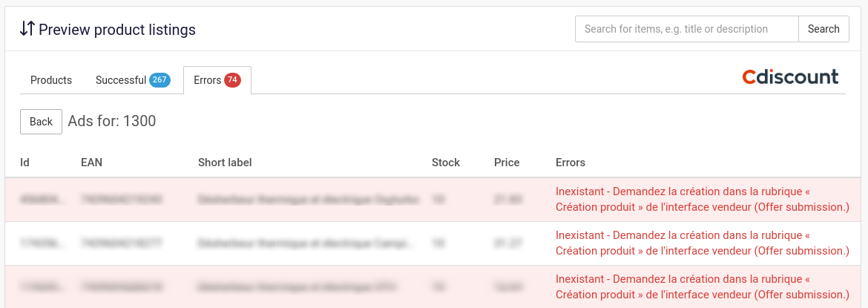
Task: Click the Price column header
Action: [507, 163]
